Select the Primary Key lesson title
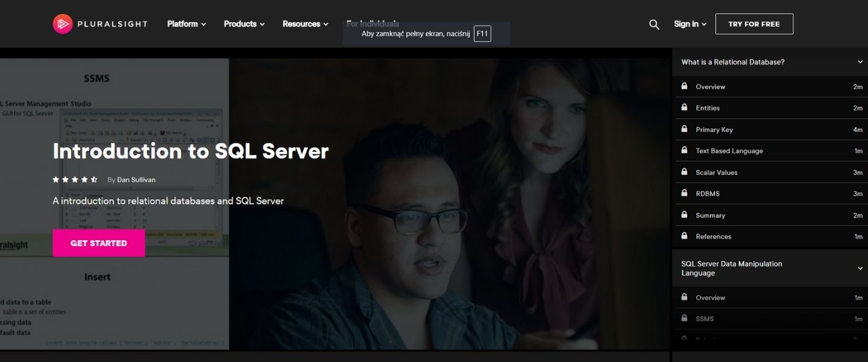This screenshot has height=362, width=868. pyautogui.click(x=714, y=130)
